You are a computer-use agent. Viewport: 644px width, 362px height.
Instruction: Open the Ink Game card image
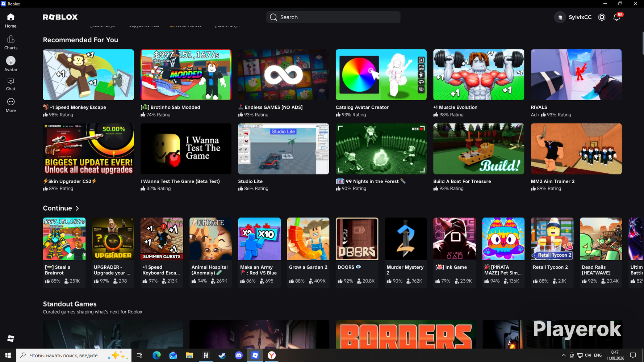[455, 239]
